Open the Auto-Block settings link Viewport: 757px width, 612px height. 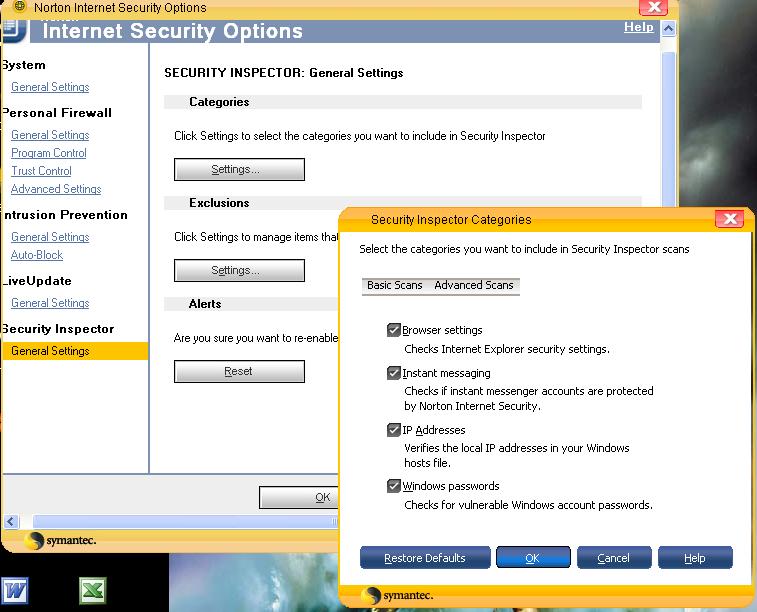(x=37, y=255)
